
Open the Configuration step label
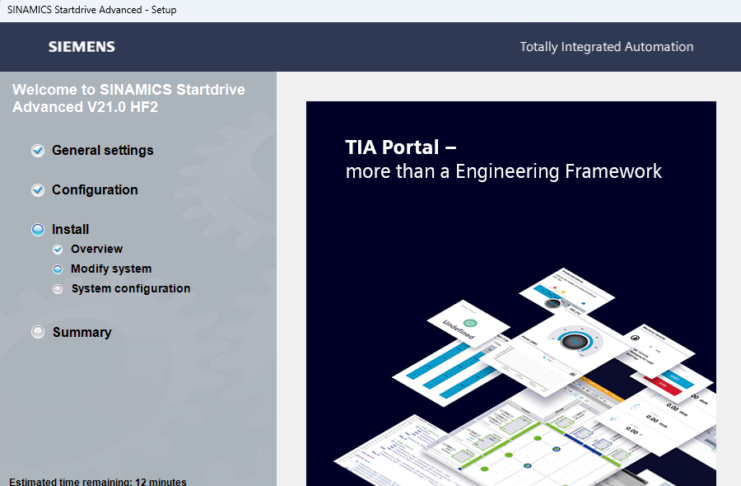point(95,190)
